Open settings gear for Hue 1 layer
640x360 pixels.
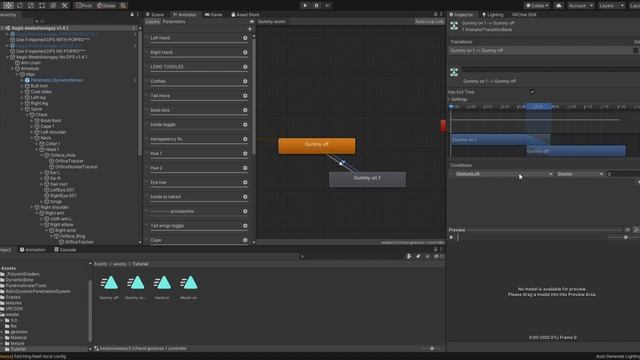[x=245, y=153]
